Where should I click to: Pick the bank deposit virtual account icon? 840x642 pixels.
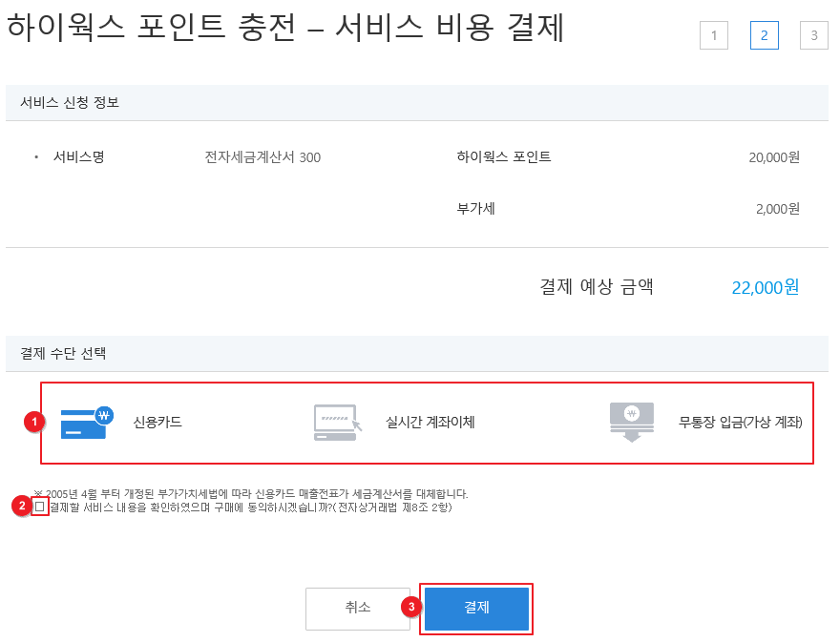coord(632,422)
